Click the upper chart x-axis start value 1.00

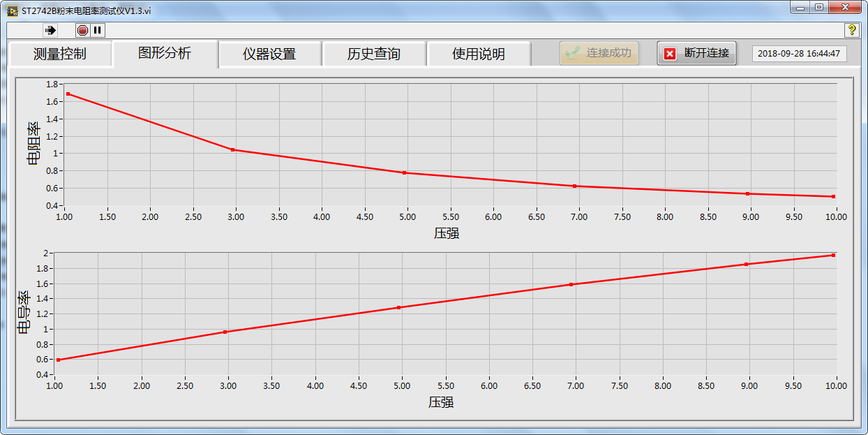click(x=64, y=217)
